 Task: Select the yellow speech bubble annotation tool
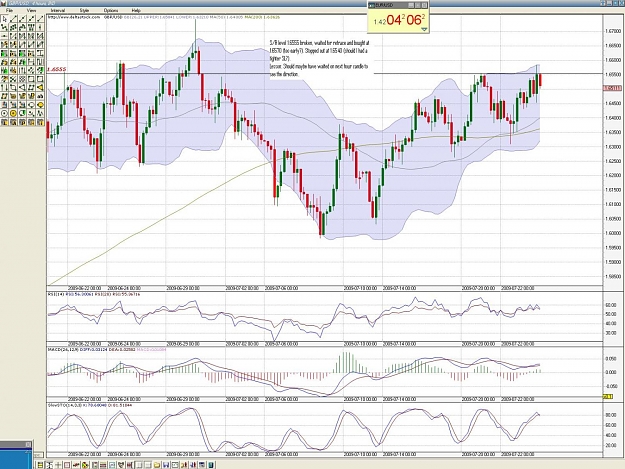pos(40,105)
